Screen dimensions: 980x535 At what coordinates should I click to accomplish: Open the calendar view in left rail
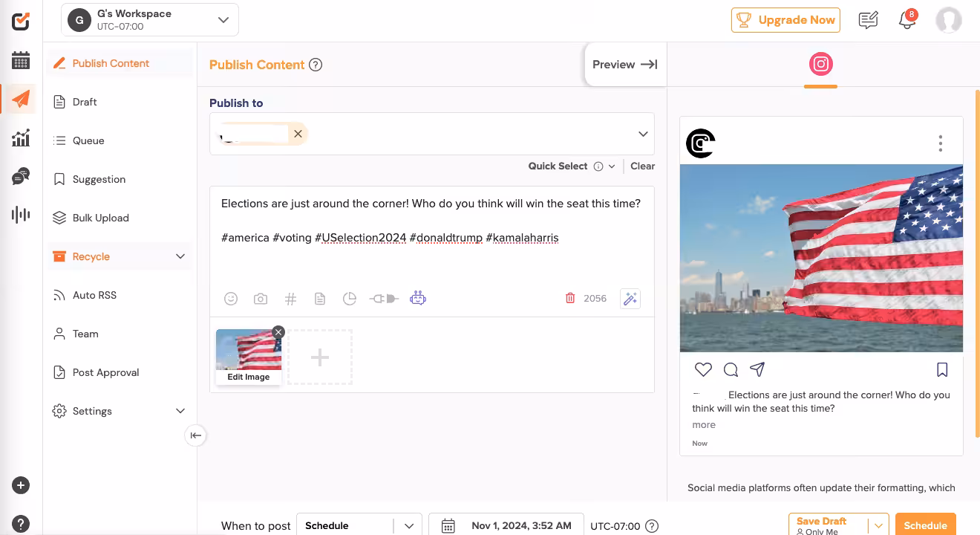[x=21, y=61]
